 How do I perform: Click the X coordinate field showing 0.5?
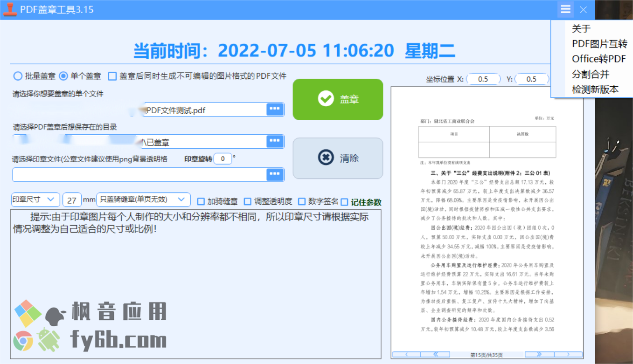483,79
